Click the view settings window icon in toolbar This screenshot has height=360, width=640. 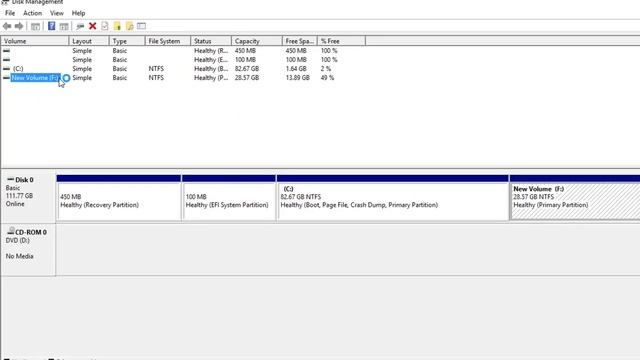click(141, 26)
